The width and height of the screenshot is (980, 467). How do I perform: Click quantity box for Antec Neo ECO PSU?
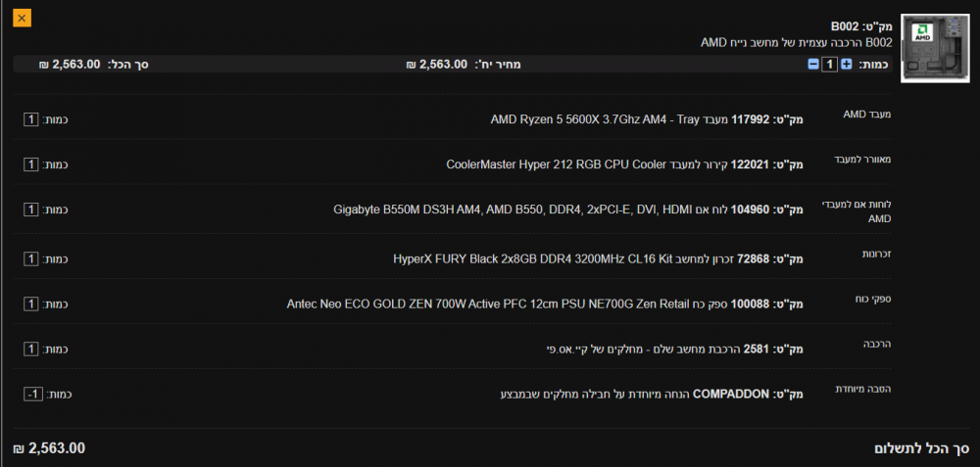pyautogui.click(x=30, y=304)
